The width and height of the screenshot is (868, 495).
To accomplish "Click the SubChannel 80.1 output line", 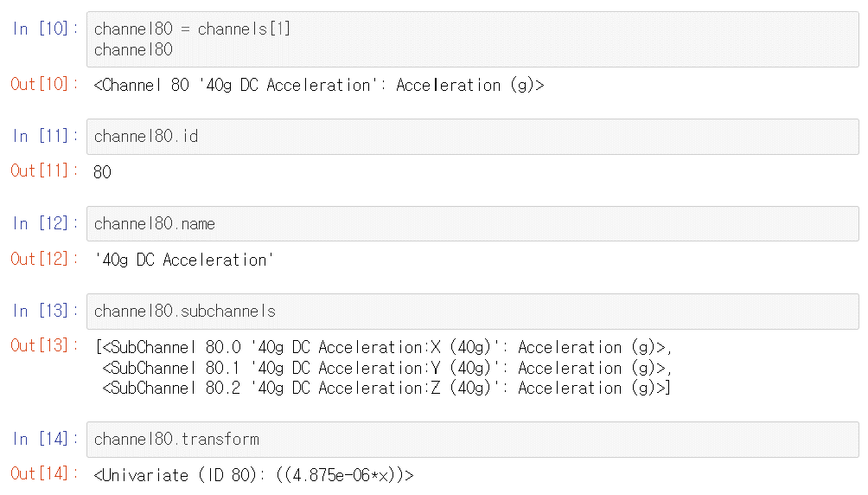I will (x=386, y=368).
